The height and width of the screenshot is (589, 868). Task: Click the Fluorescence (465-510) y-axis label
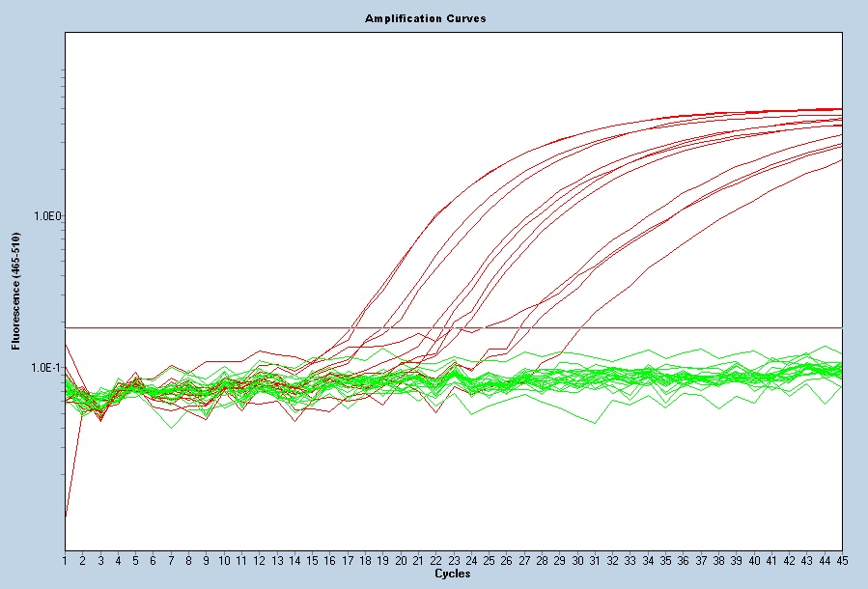pos(15,290)
